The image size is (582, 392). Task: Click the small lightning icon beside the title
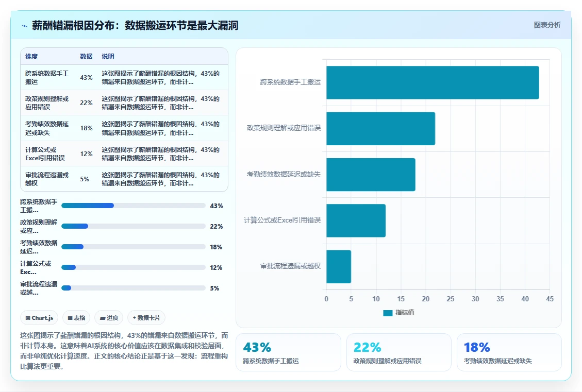[25, 26]
